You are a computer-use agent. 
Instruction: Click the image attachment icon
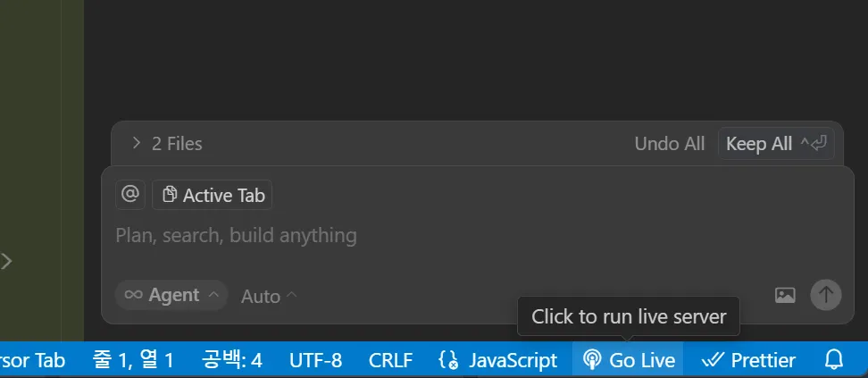pos(785,295)
